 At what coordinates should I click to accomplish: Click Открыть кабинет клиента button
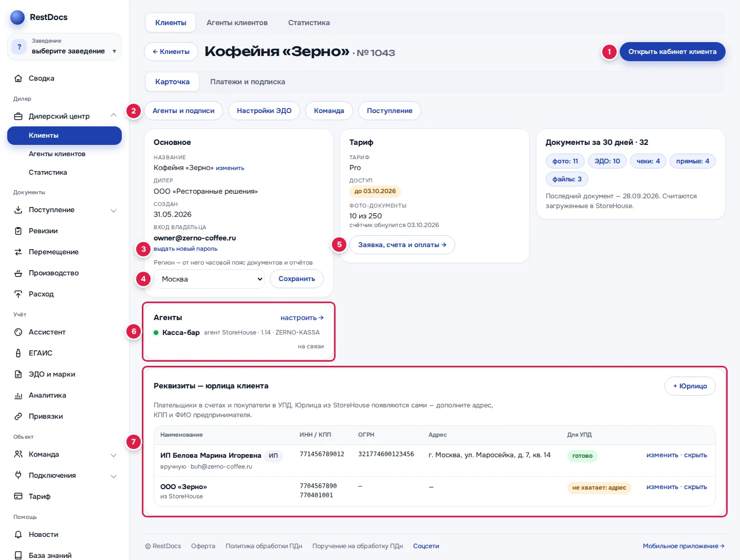point(672,52)
